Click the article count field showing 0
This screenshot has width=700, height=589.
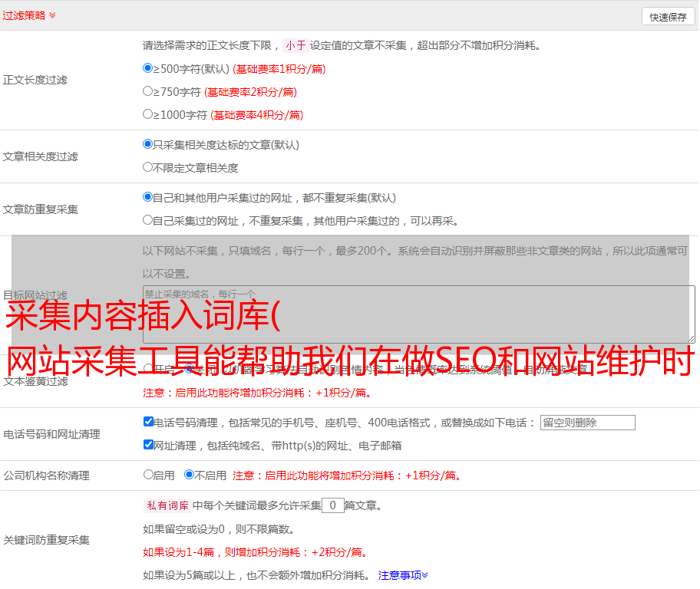[332, 505]
